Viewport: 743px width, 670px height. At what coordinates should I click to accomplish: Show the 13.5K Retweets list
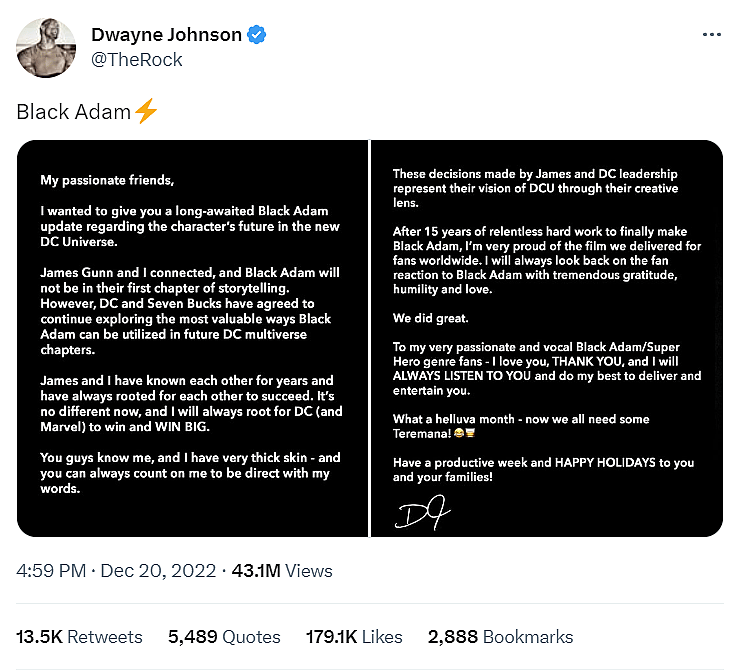(80, 636)
